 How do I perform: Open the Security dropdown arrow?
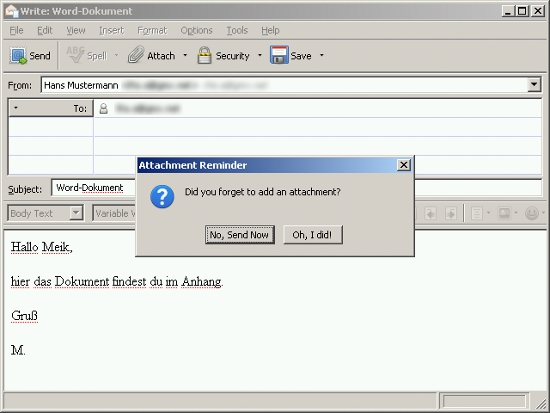pos(260,55)
